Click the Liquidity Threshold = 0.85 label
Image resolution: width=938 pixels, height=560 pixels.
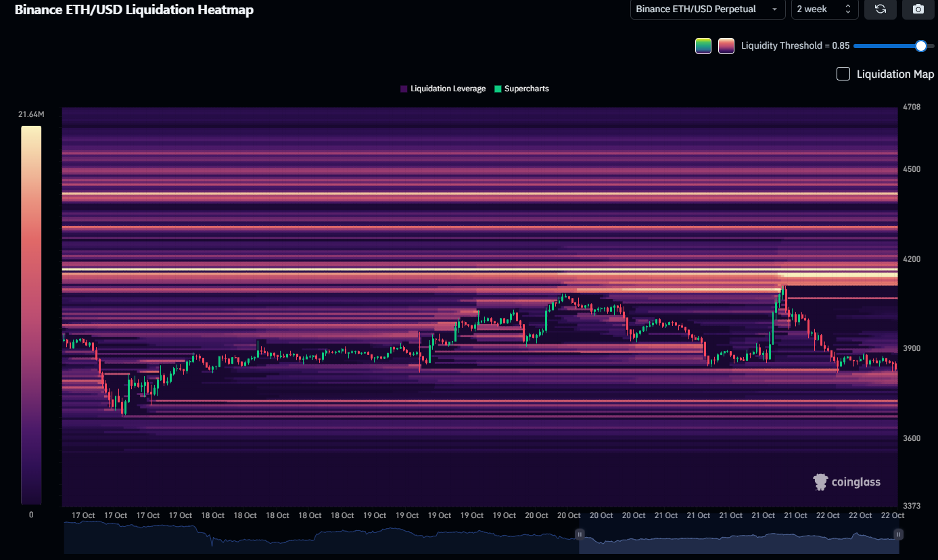(795, 46)
